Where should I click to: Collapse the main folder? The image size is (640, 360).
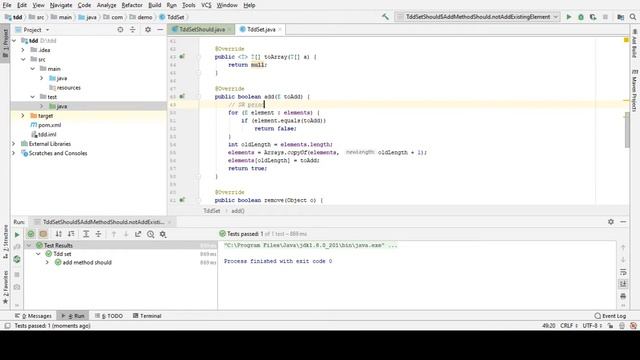click(33, 69)
